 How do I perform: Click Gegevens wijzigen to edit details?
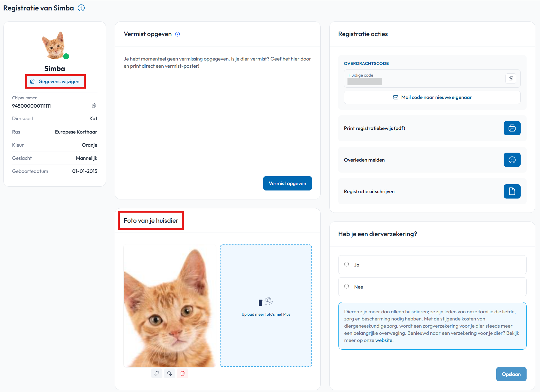coord(55,81)
